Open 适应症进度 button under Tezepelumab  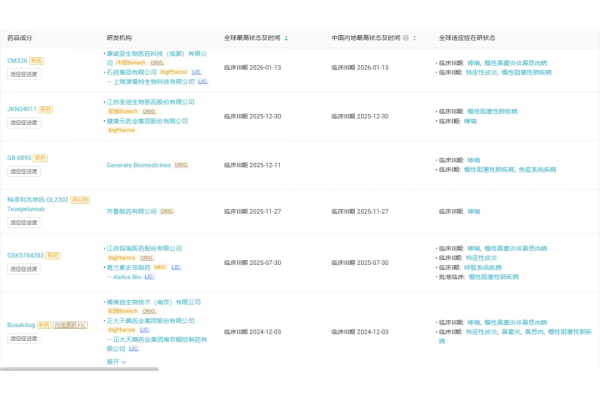click(x=24, y=224)
